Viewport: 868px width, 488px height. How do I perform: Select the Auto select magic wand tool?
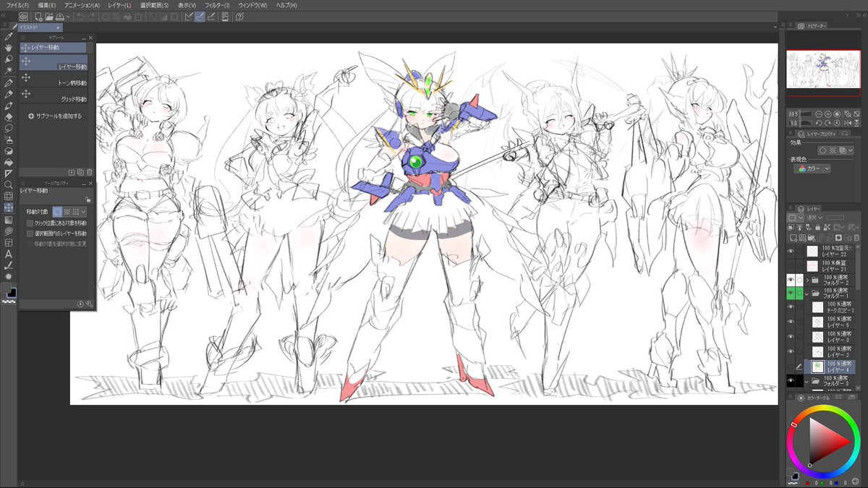(8, 70)
